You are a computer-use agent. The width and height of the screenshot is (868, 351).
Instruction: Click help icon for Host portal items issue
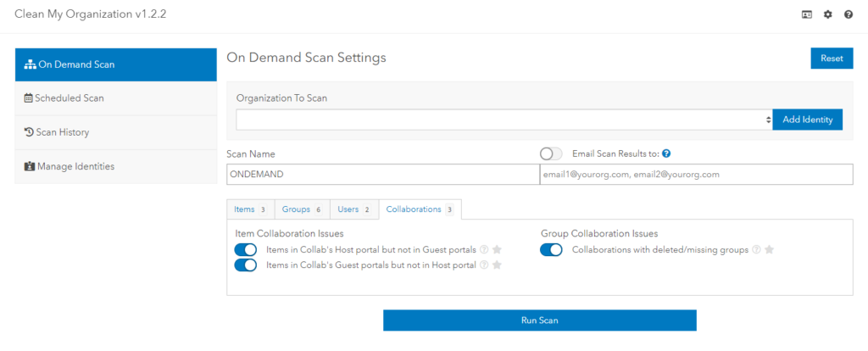coord(484,250)
